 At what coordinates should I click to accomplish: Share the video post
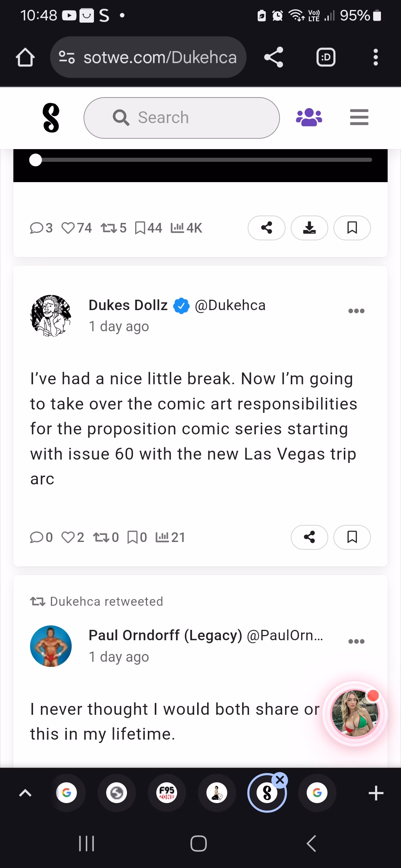tap(266, 228)
